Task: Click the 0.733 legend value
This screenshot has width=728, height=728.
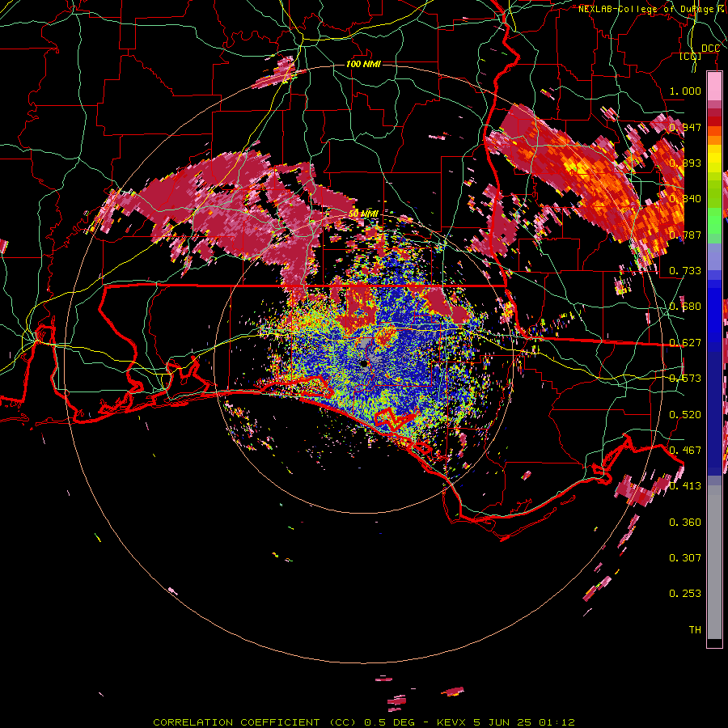Action: tap(685, 270)
